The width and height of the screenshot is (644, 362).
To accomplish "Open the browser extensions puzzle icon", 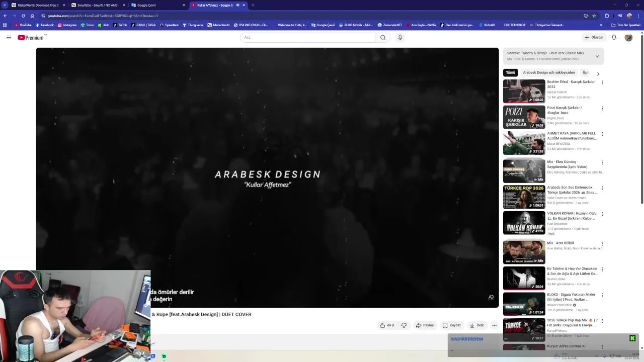I will click(x=607, y=16).
